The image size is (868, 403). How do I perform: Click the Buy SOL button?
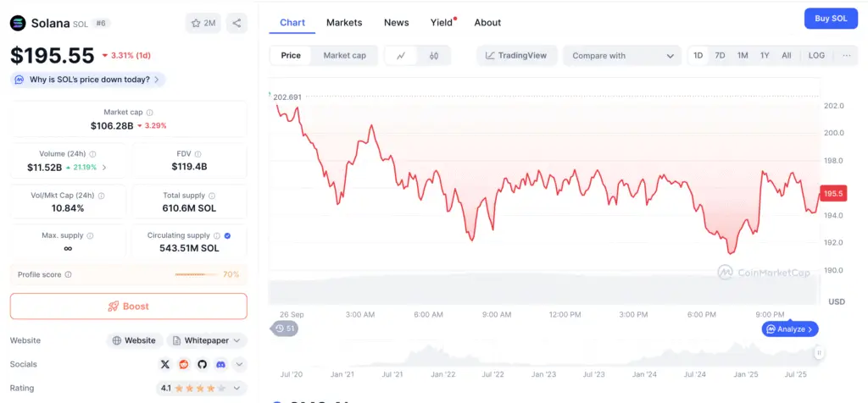pyautogui.click(x=831, y=19)
